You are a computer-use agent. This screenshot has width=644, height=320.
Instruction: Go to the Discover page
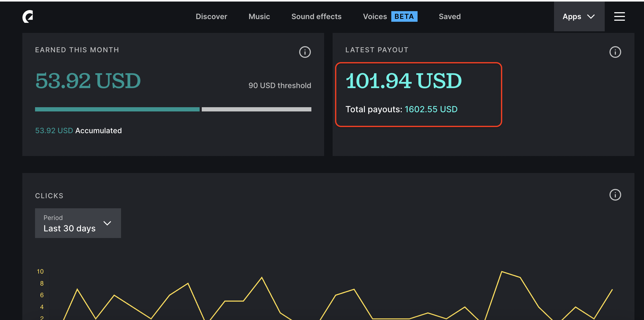click(211, 16)
